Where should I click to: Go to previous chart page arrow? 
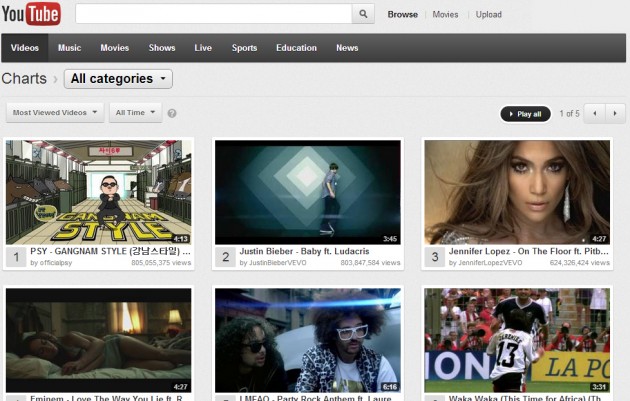pyautogui.click(x=595, y=113)
